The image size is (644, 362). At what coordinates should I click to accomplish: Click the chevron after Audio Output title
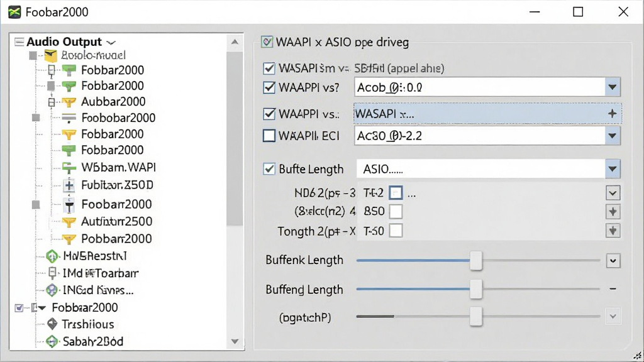click(111, 43)
